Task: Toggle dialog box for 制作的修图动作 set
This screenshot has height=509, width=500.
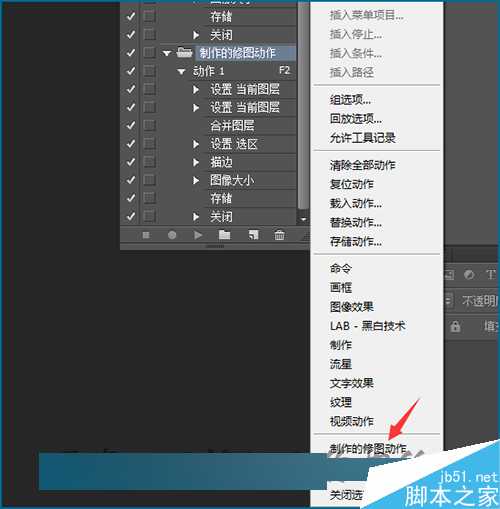Action: point(149,53)
